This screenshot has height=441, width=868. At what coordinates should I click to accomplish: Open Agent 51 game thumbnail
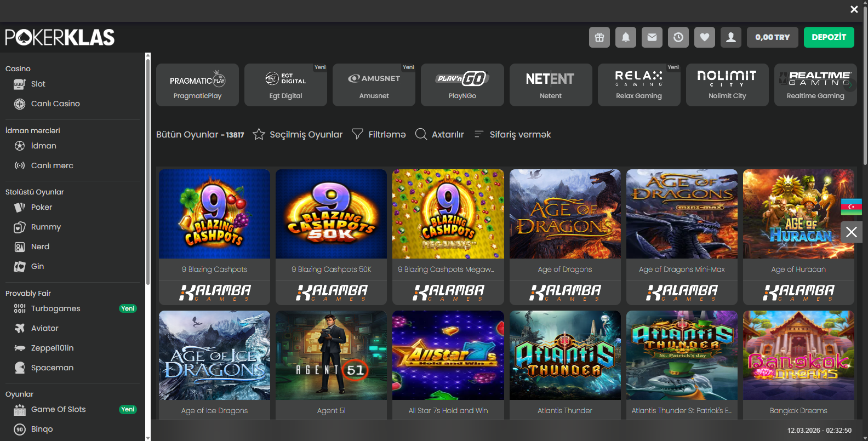331,355
